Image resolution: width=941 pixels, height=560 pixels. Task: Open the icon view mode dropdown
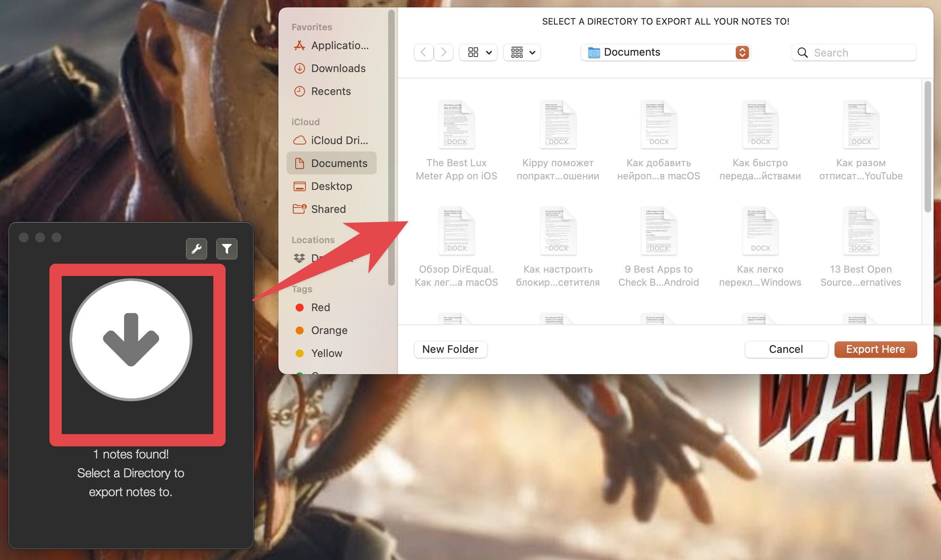click(x=478, y=52)
